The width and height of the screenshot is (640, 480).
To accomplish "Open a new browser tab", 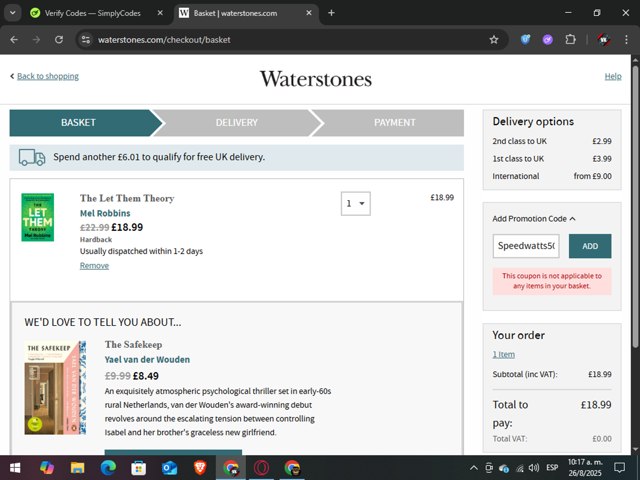I will 331,13.
